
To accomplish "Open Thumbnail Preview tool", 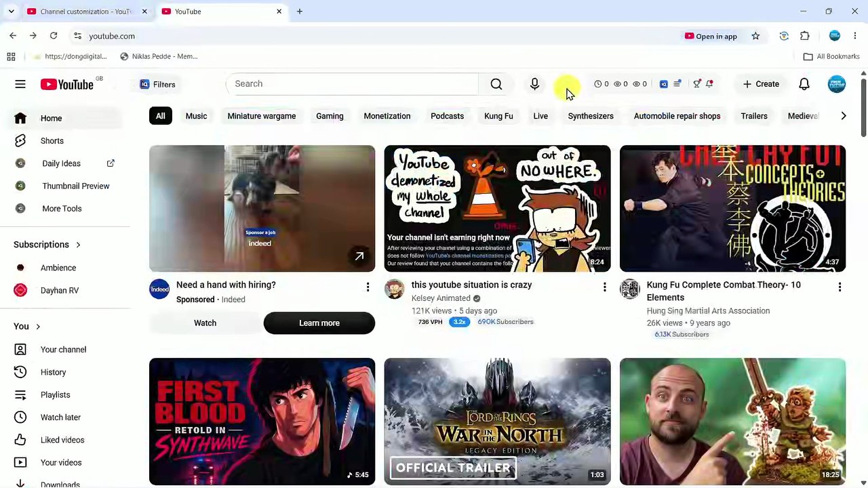I will (65, 186).
